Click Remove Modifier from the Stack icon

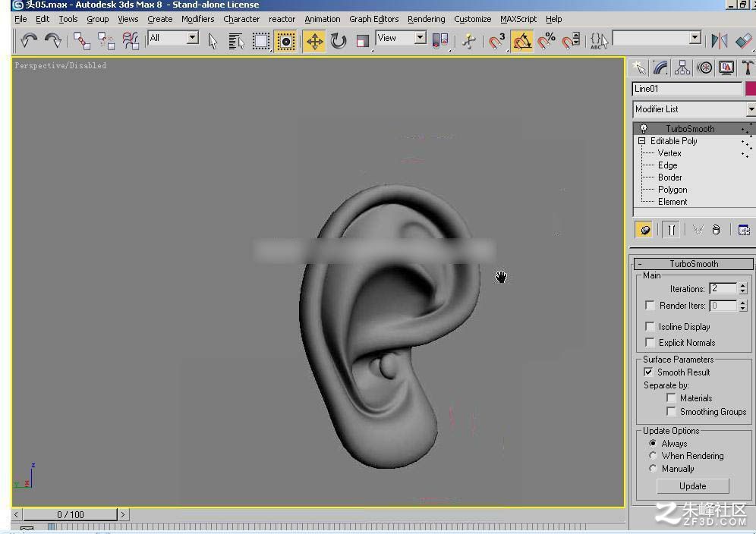coord(716,230)
